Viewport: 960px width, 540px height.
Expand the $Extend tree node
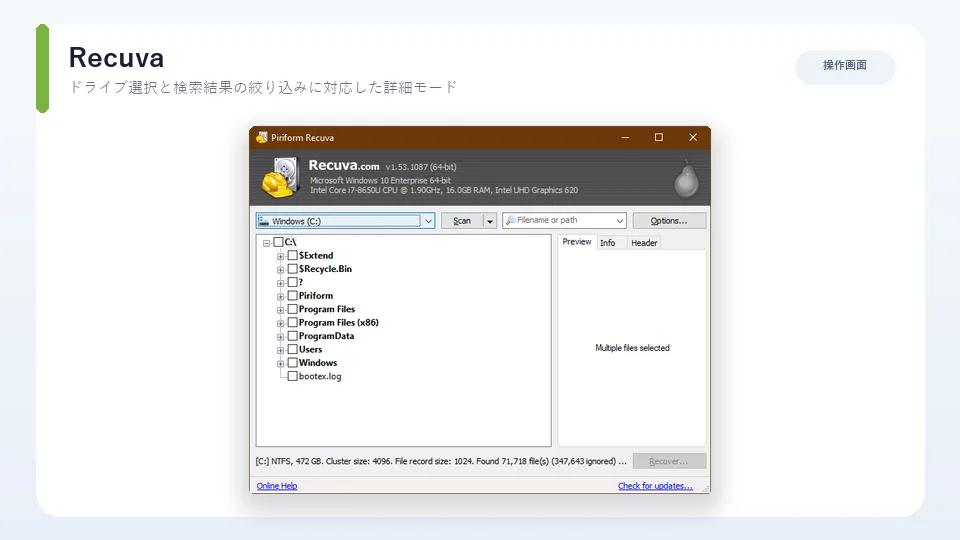(280, 257)
